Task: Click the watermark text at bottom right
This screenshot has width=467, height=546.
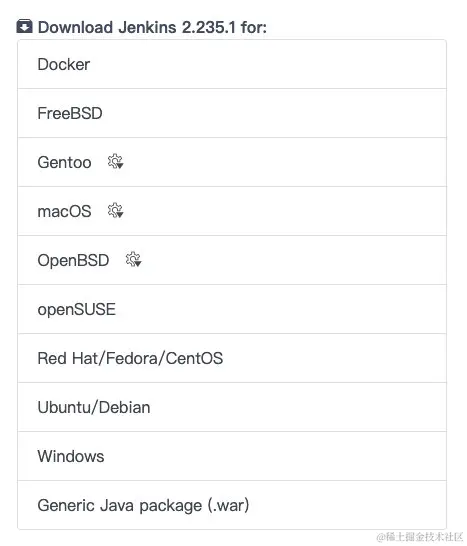Action: (420, 537)
